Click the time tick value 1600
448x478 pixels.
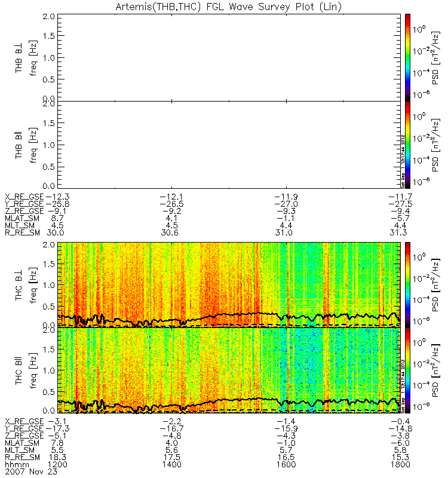286,465
